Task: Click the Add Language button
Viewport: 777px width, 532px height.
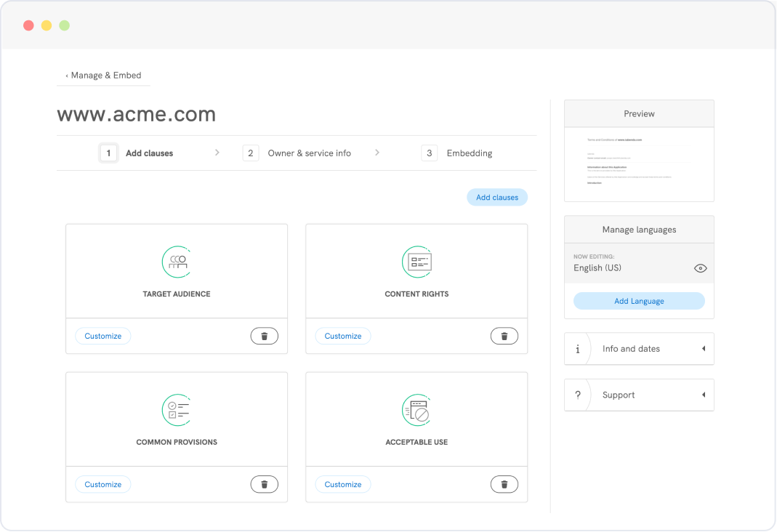Action: [x=639, y=301]
